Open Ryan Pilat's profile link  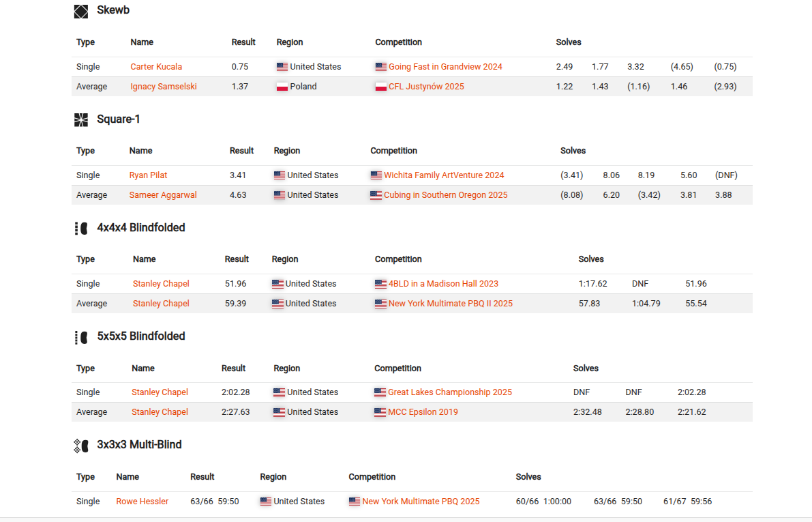[x=148, y=175]
